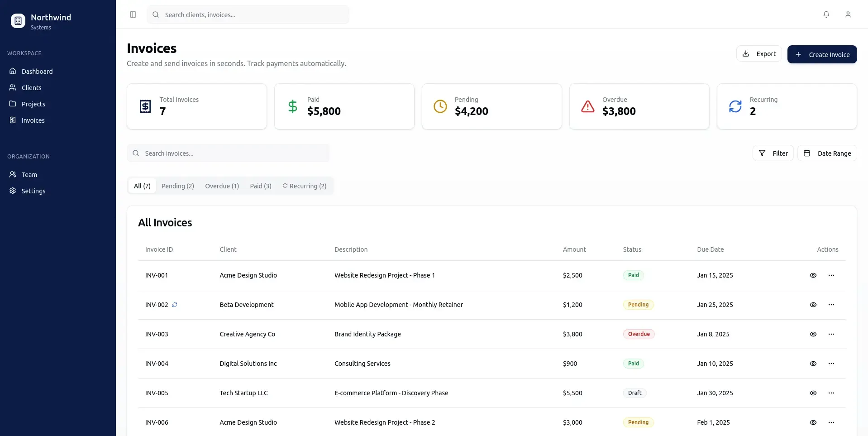The width and height of the screenshot is (868, 436).
Task: Click the Recurring sync arrows icon
Action: coord(735,106)
